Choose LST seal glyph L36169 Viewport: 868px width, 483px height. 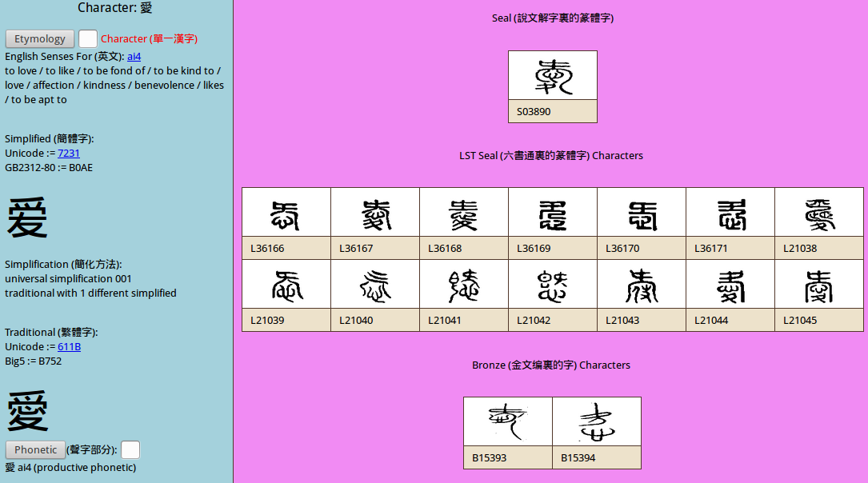point(552,213)
